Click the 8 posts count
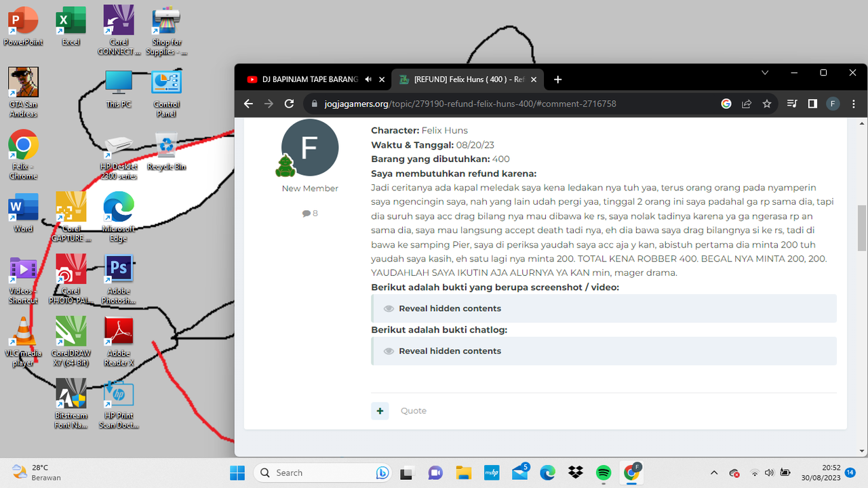Viewport: 868px width, 488px height. 310,213
